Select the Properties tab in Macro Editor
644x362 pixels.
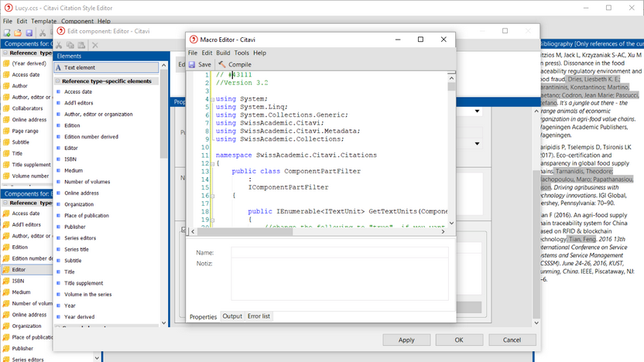(x=204, y=317)
